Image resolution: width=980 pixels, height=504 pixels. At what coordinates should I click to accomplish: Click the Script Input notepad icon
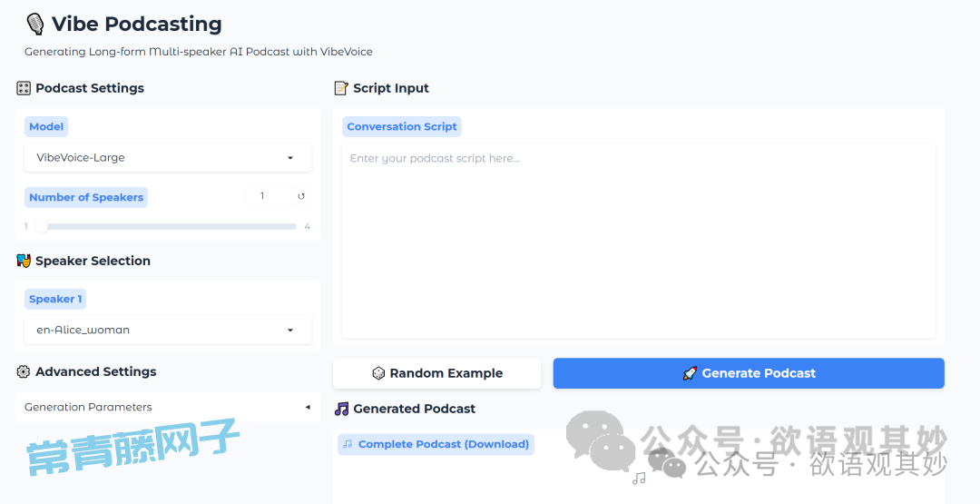click(x=341, y=88)
